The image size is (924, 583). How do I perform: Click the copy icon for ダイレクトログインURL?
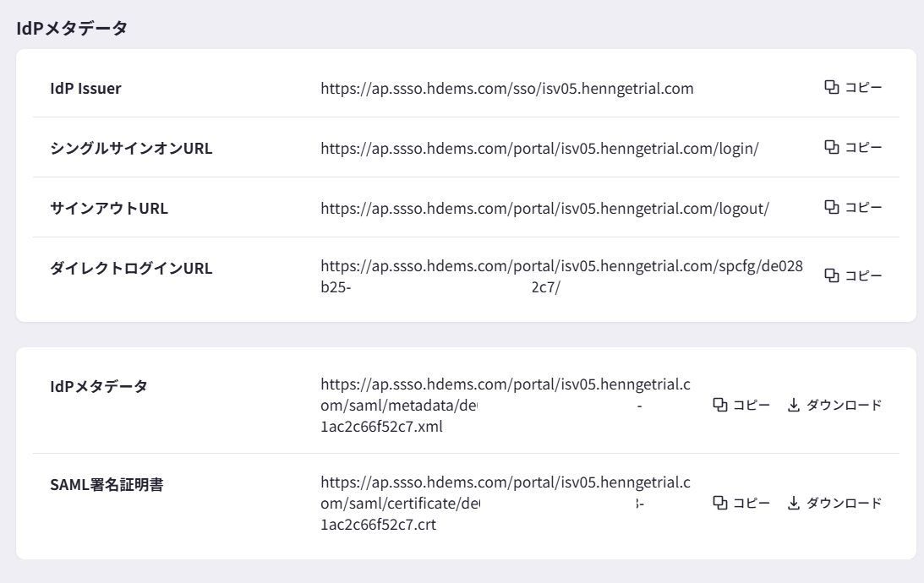tap(831, 275)
